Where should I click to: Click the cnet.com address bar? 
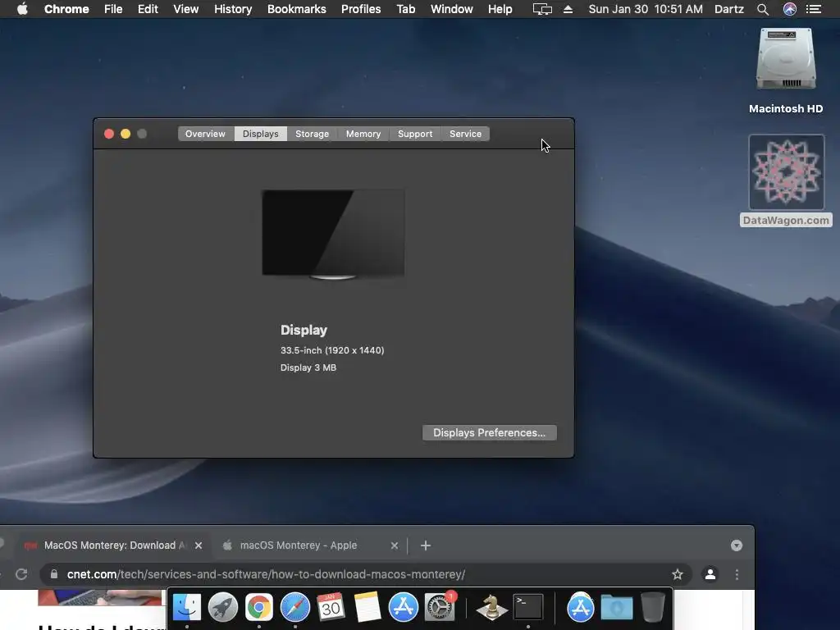364,574
